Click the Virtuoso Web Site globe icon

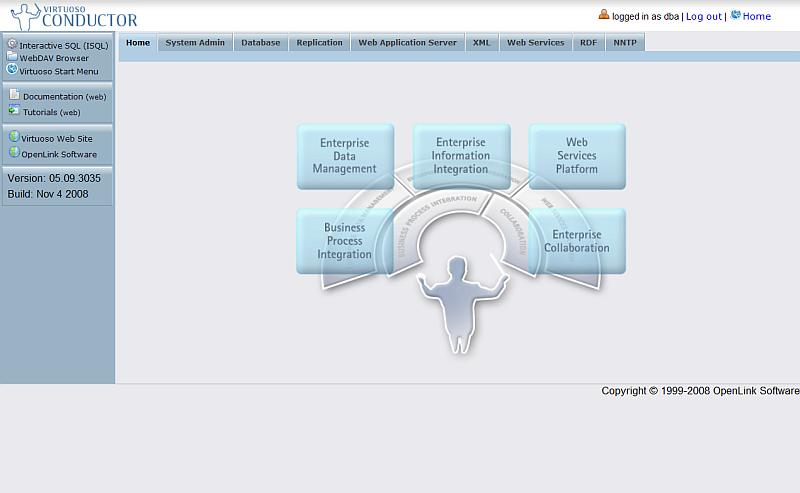click(14, 136)
